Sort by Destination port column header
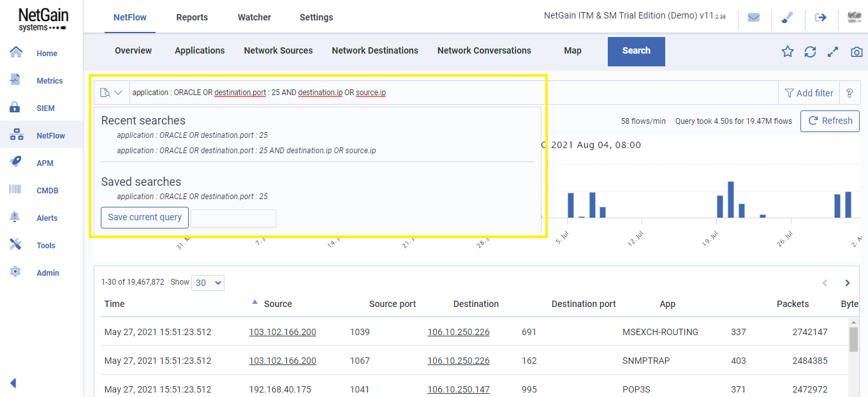868x397 pixels. 584,304
